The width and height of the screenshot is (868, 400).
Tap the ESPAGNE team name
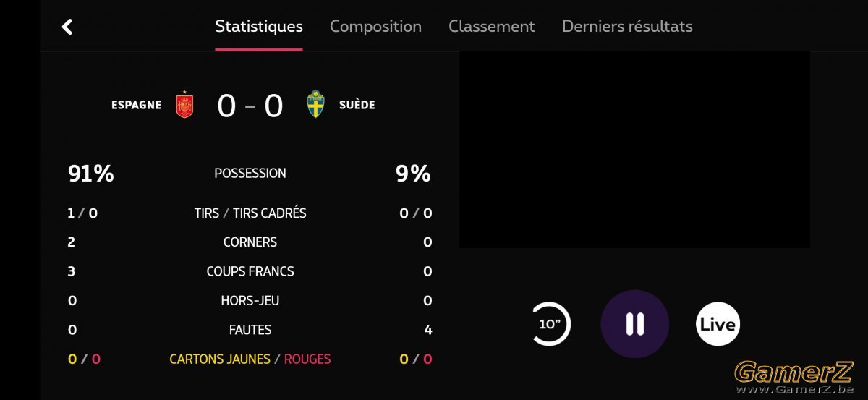(136, 105)
